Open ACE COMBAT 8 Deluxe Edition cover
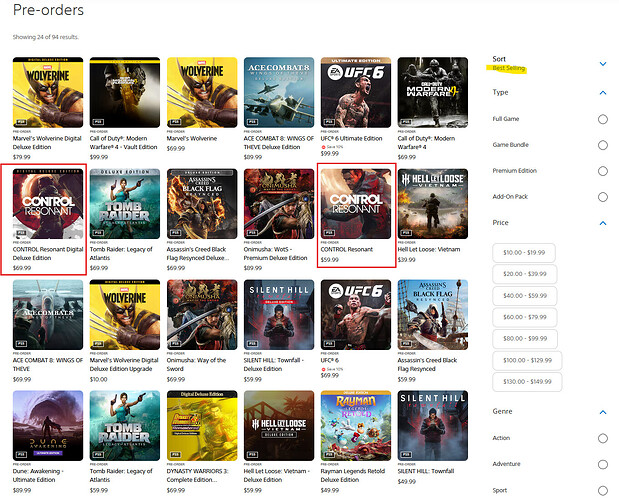 coord(279,92)
